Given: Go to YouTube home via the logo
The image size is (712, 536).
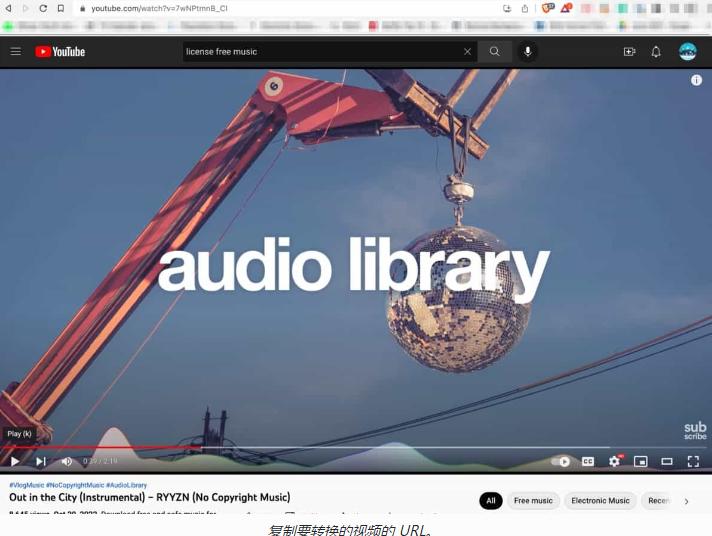Looking at the screenshot, I should [x=60, y=52].
